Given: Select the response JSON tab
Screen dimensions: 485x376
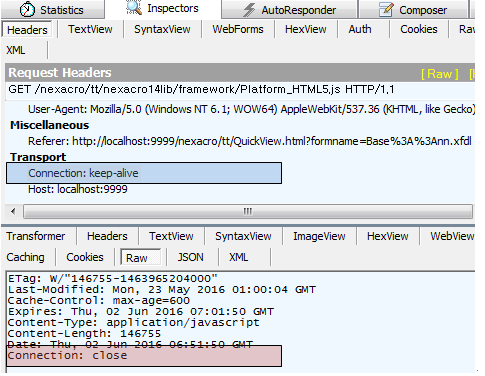Looking at the screenshot, I should click(x=190, y=257).
